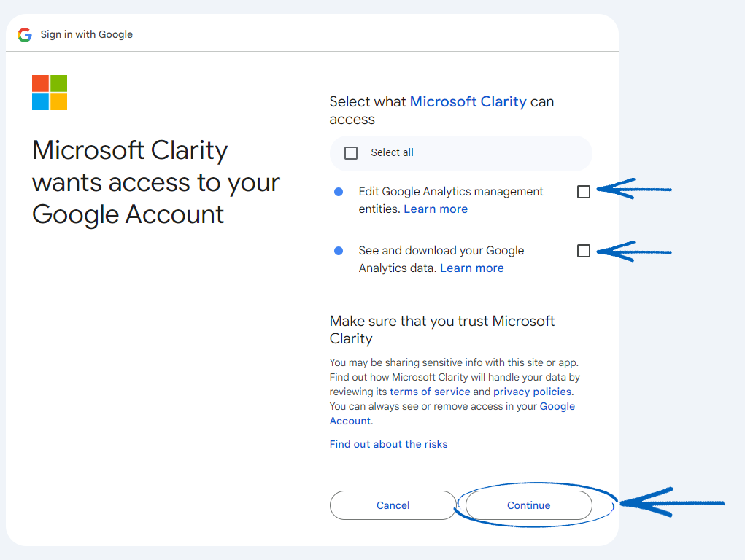Open the terms of service link
The width and height of the screenshot is (745, 560).
(x=430, y=392)
